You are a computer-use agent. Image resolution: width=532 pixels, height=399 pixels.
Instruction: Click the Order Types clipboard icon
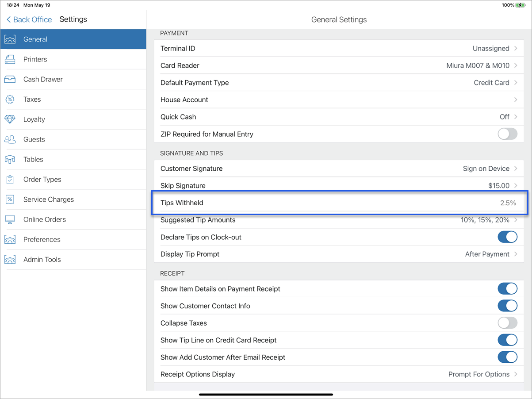coord(10,179)
